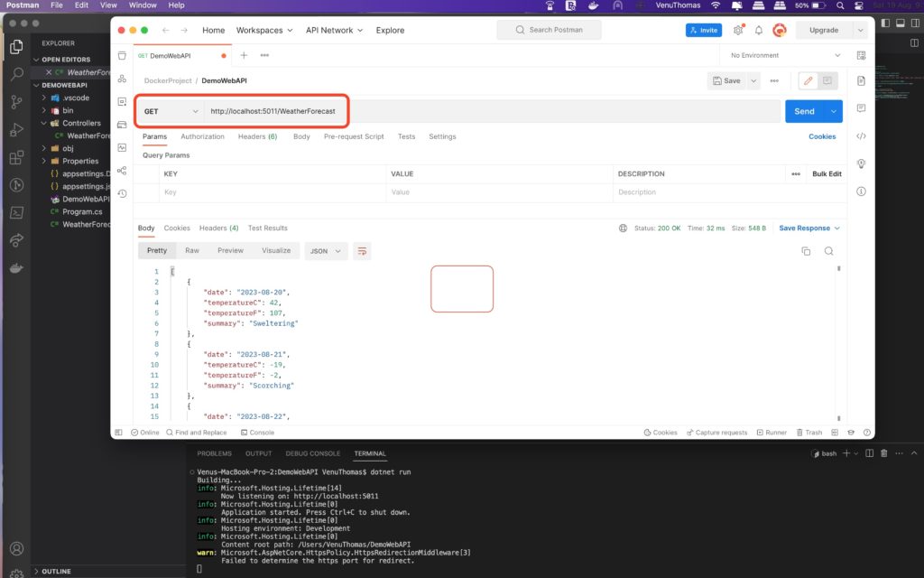The width and height of the screenshot is (924, 578).
Task: Click the Invite button
Action: 704,30
